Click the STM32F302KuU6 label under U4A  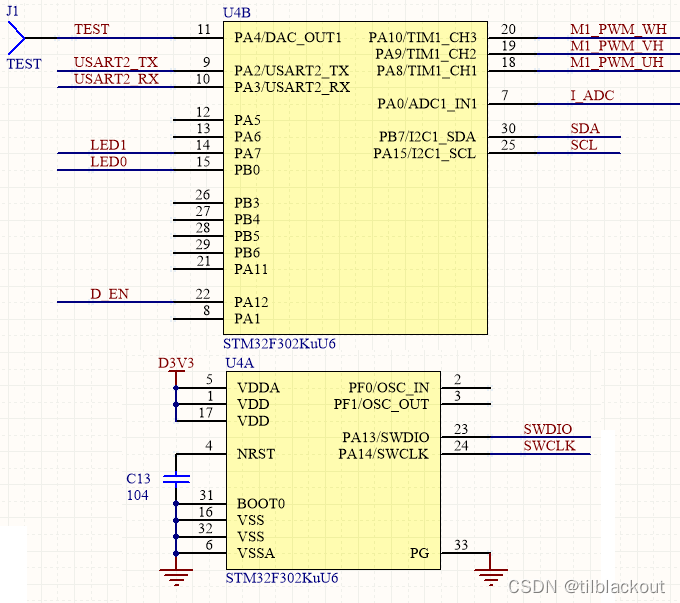click(282, 578)
